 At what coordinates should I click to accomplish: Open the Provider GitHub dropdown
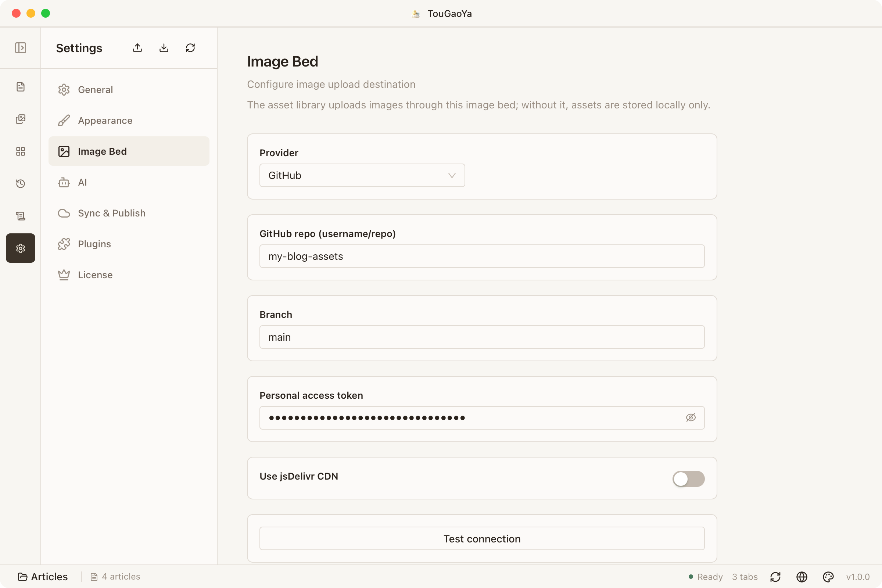click(x=362, y=175)
